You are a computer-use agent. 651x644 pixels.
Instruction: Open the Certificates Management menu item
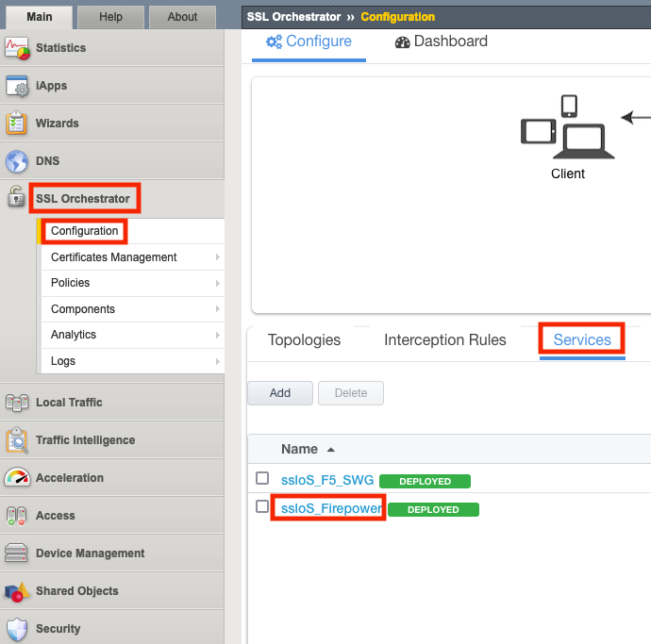[114, 257]
